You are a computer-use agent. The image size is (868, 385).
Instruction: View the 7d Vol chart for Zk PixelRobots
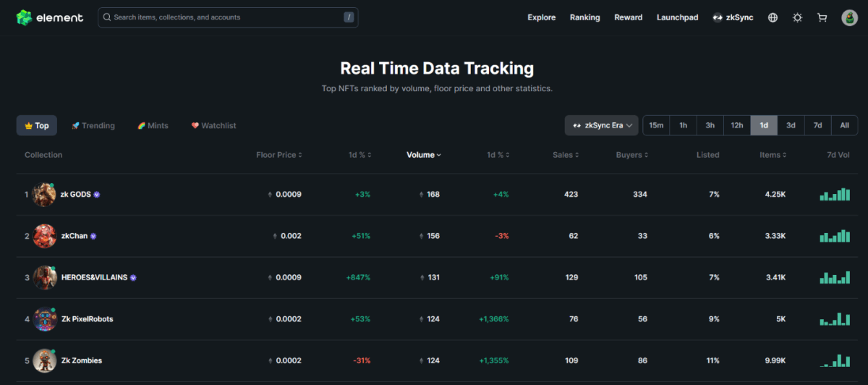pos(834,319)
